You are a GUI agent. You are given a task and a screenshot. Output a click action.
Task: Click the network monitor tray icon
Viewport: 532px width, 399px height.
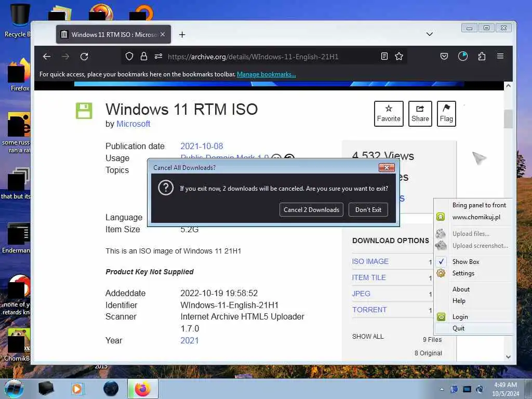tap(467, 389)
